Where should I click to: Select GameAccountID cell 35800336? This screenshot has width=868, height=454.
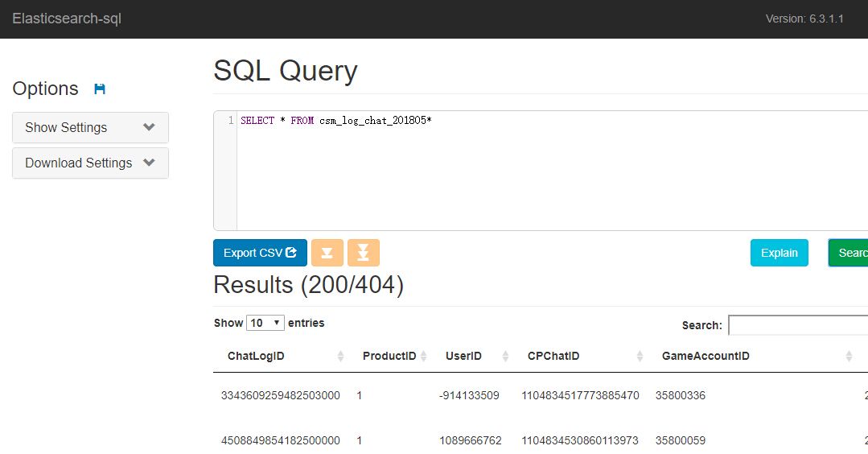(x=681, y=395)
